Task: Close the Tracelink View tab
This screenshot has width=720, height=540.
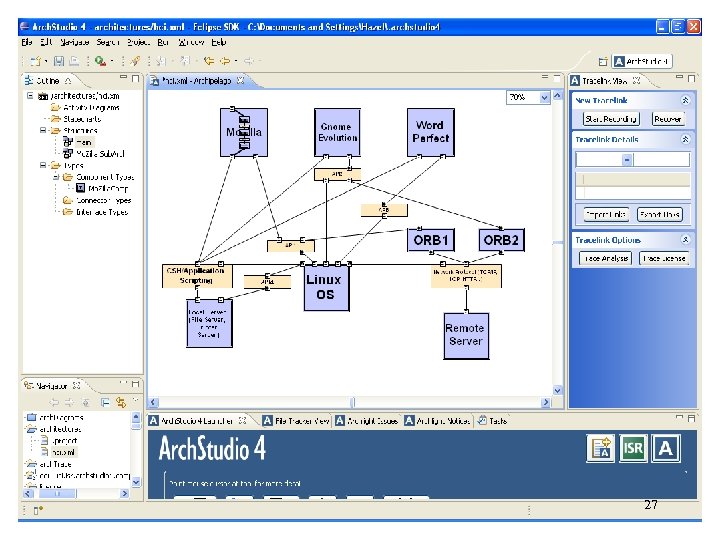Action: click(x=636, y=80)
